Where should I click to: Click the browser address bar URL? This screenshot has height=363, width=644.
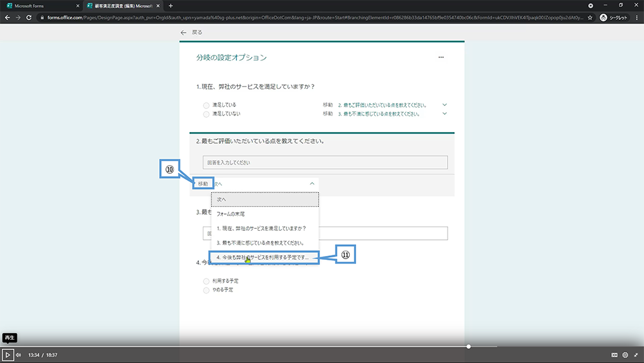[315, 17]
